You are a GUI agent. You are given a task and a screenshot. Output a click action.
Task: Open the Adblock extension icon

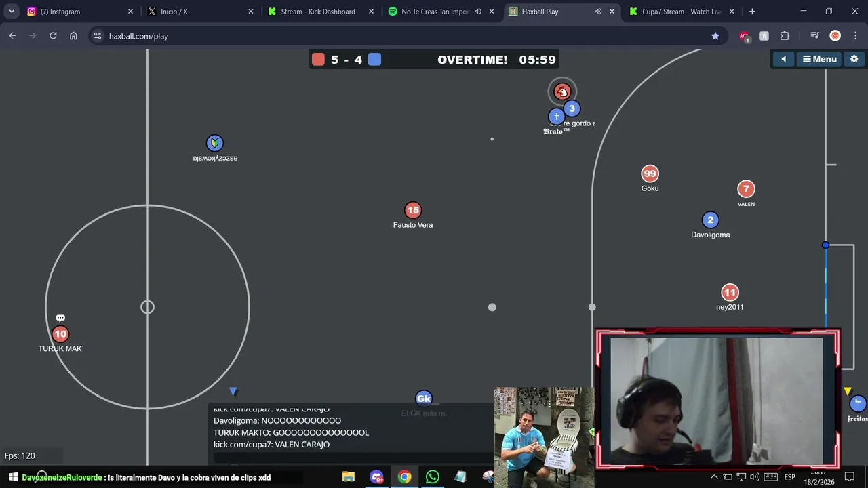745,36
